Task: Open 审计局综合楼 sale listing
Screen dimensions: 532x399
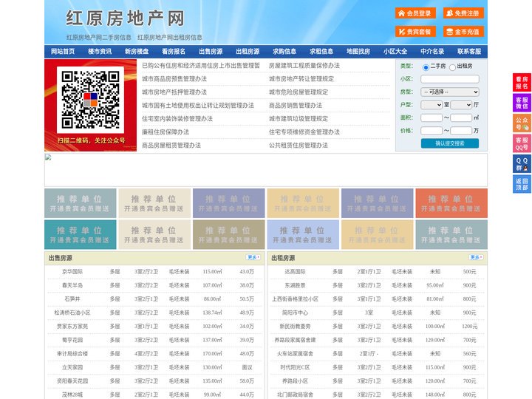Action: (x=72, y=354)
